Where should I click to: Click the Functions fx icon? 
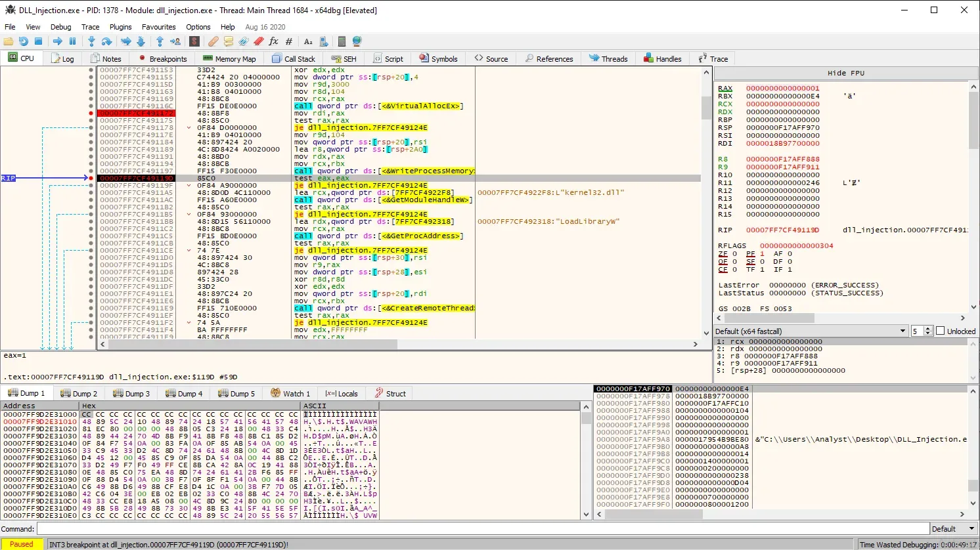[x=273, y=41]
